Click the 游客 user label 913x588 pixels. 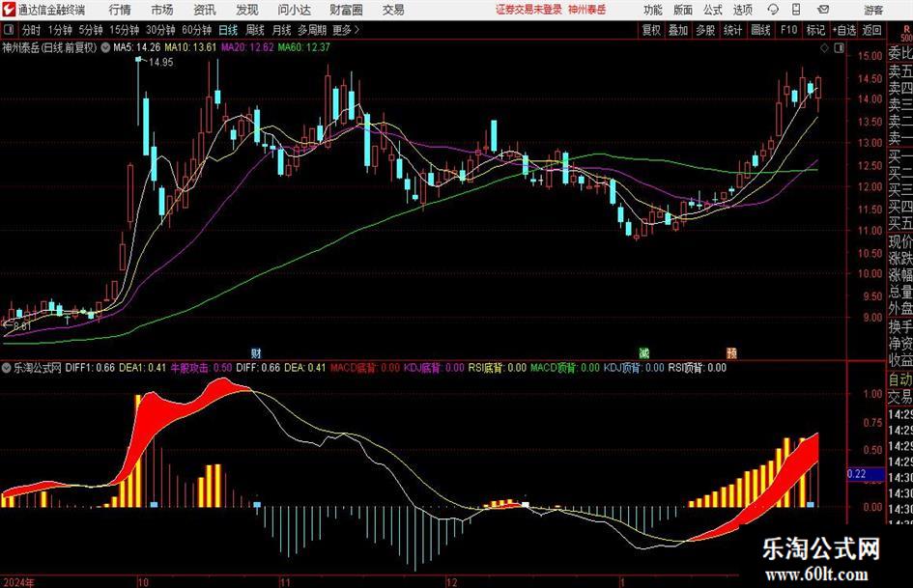[873, 10]
